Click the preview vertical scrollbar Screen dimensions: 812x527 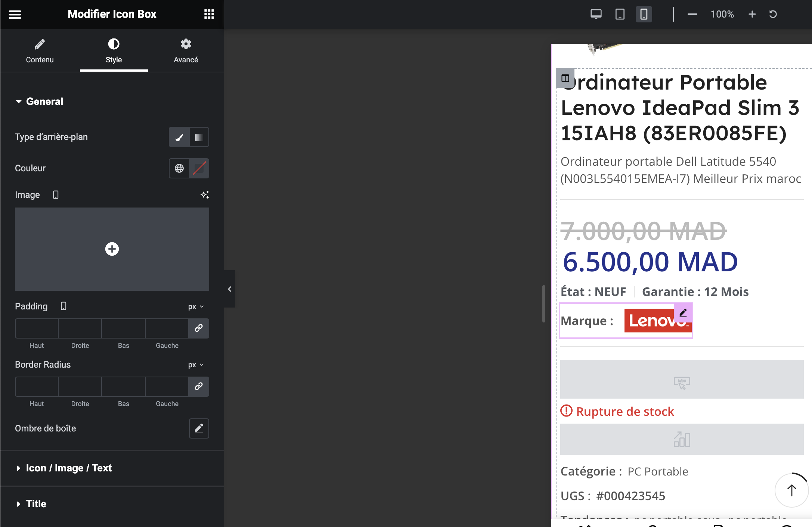(544, 304)
